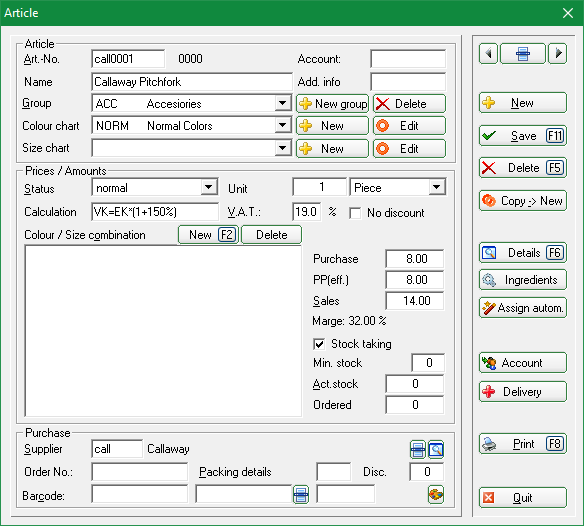Click Assign autom. wand button

tap(523, 308)
